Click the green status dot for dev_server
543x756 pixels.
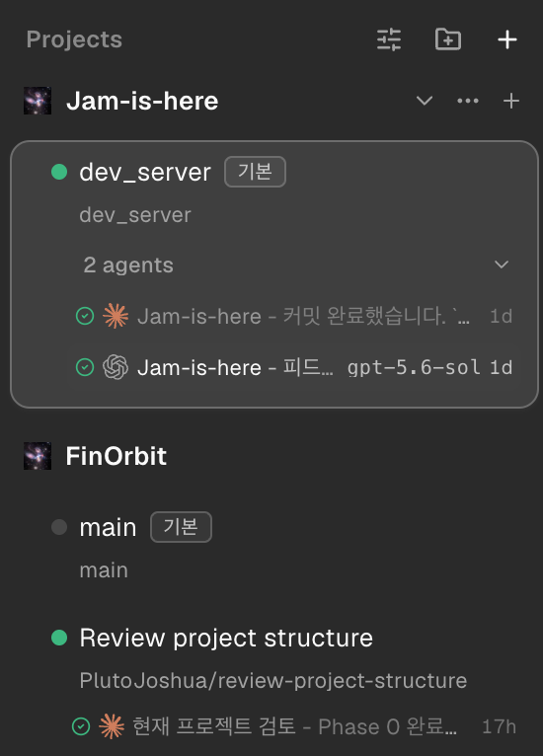[59, 172]
